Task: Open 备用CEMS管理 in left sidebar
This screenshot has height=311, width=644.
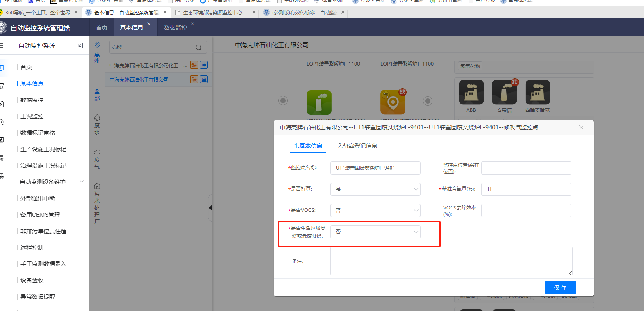Action: 40,215
